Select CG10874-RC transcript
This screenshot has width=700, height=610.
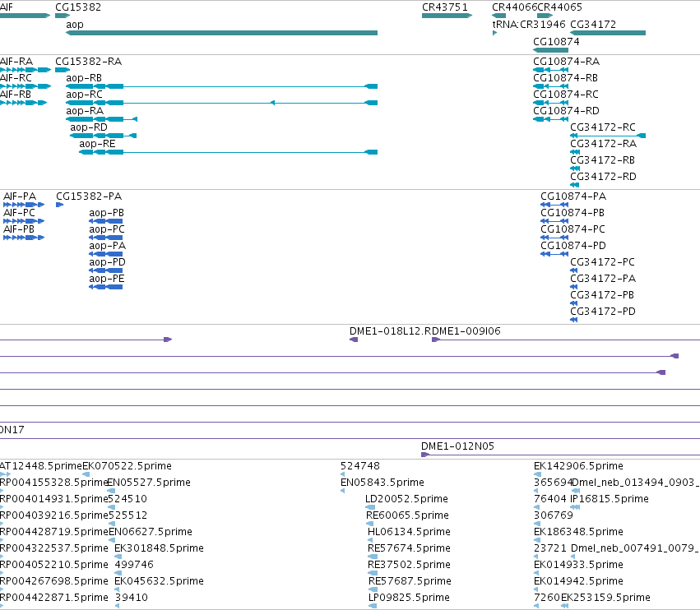[551, 103]
